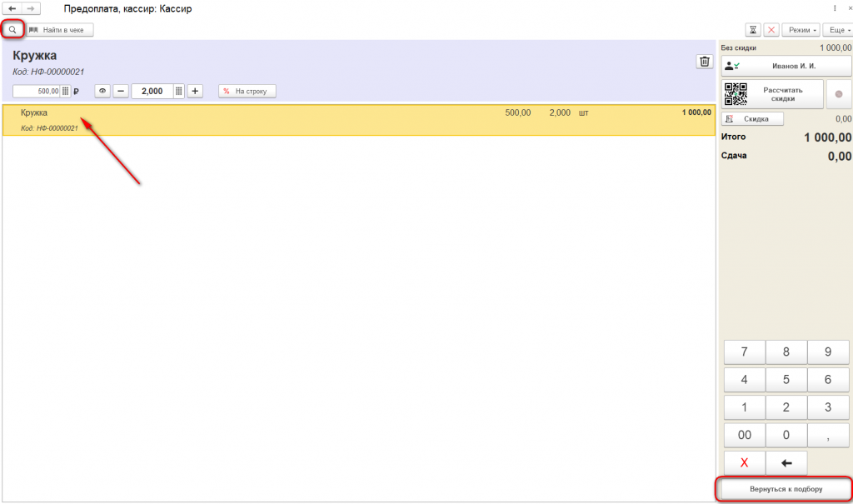Tap the 6 key on the numpad
This screenshot has height=504, width=853.
point(828,380)
